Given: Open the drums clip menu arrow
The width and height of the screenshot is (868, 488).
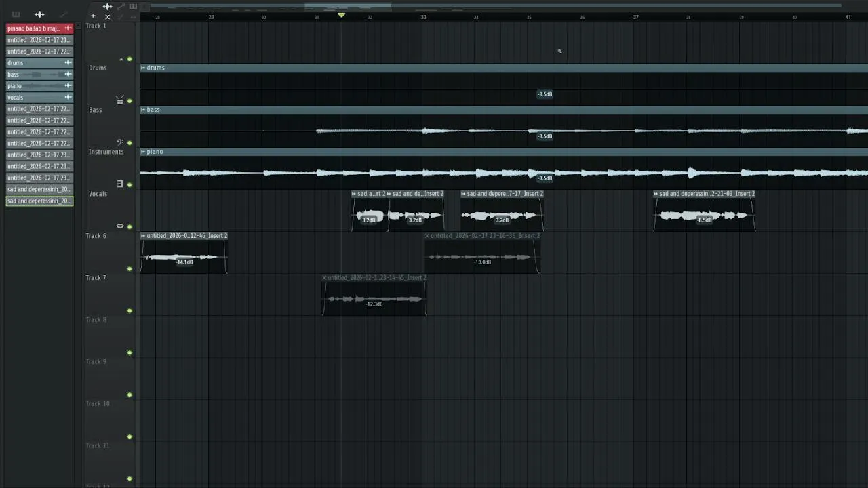Looking at the screenshot, I should [x=143, y=68].
